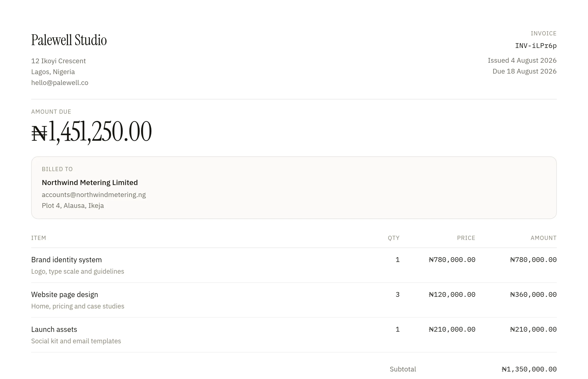588x379 pixels.
Task: Click the Plot 4, Alausa, Ikeja address
Action: 73,206
